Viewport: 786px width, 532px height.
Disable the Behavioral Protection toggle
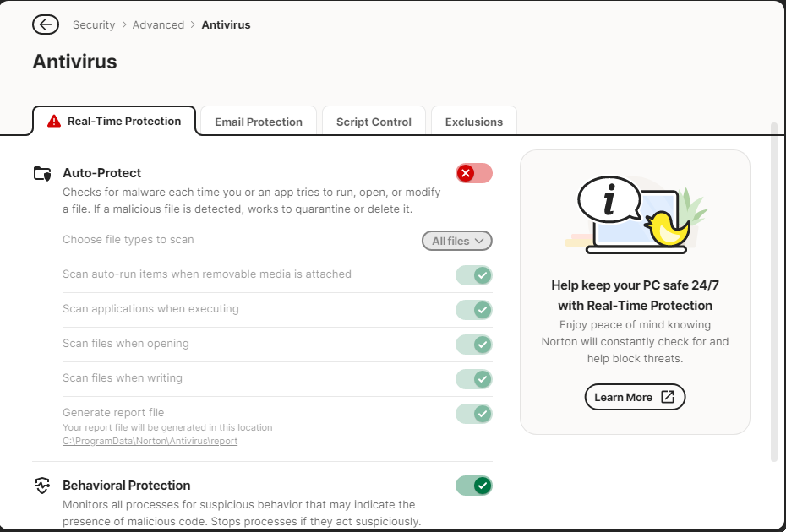(x=473, y=486)
